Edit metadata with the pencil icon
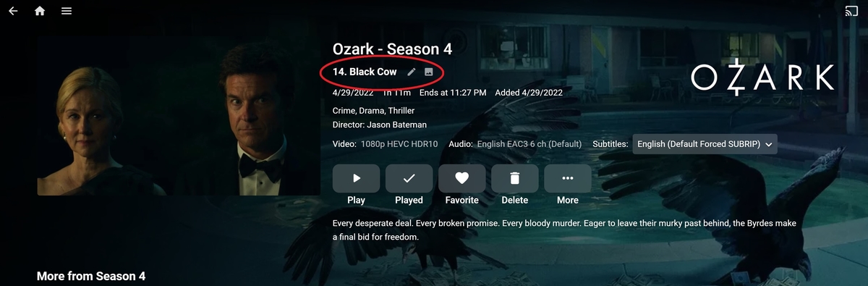Viewport: 868px width, 286px height. tap(412, 72)
